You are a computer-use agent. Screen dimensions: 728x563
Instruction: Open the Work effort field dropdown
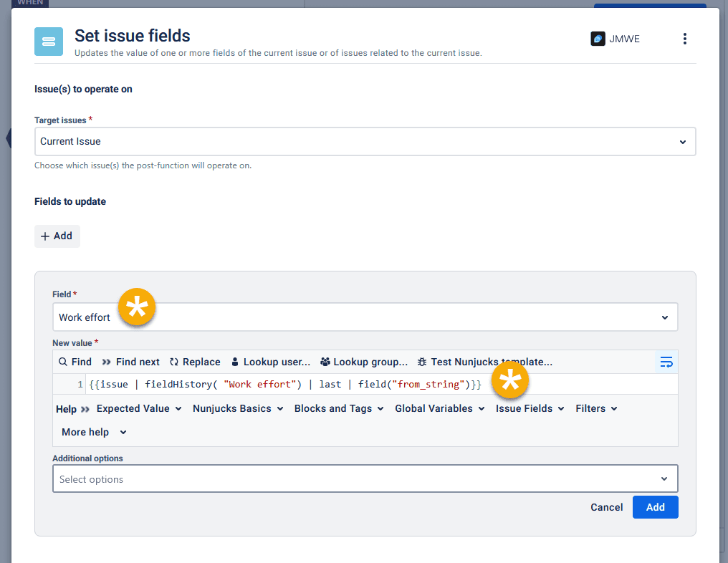[x=365, y=317]
